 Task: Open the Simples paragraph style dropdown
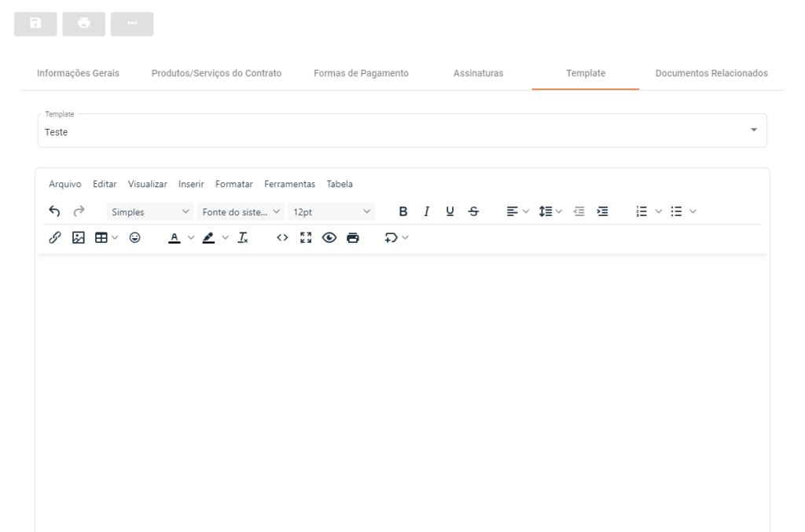(x=149, y=211)
